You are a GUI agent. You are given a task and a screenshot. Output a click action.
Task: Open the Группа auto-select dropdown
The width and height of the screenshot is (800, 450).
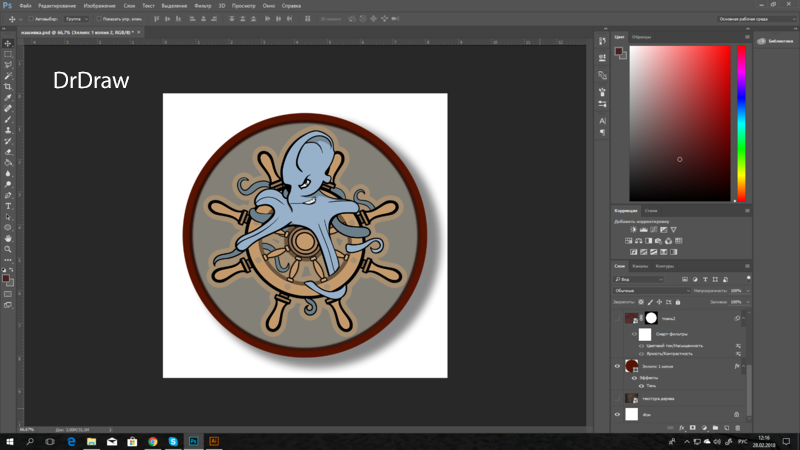tap(77, 19)
